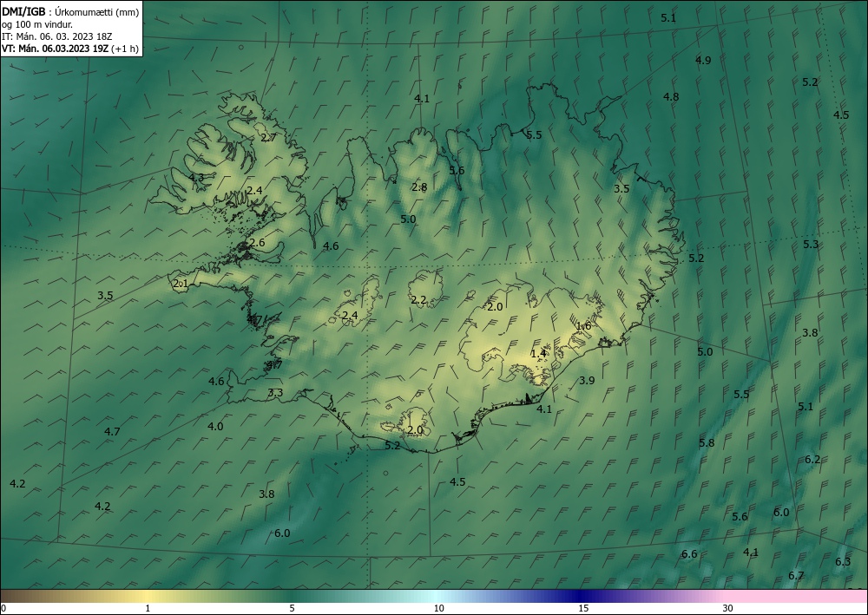
Task: Pick the 5.3 value label
Action: pyautogui.click(x=811, y=244)
